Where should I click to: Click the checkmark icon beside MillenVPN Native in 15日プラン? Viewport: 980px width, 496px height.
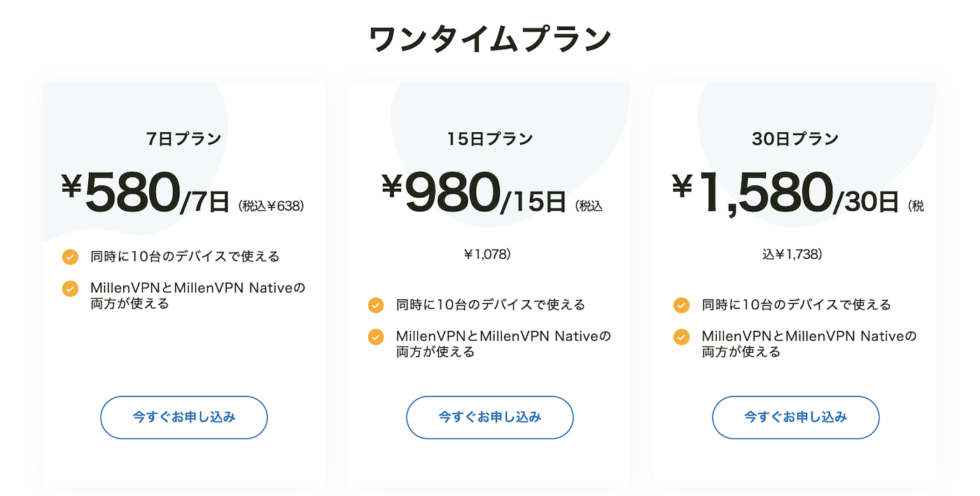pos(376,337)
